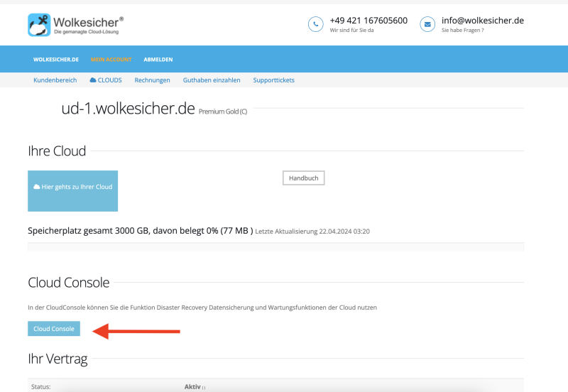Click the Wolkesicher logo icon

pyautogui.click(x=39, y=25)
